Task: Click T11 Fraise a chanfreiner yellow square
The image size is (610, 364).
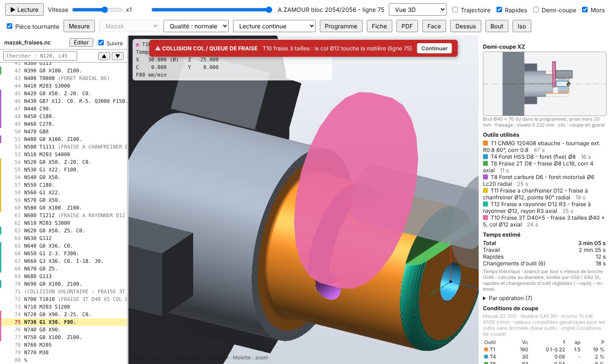Action: point(485,191)
